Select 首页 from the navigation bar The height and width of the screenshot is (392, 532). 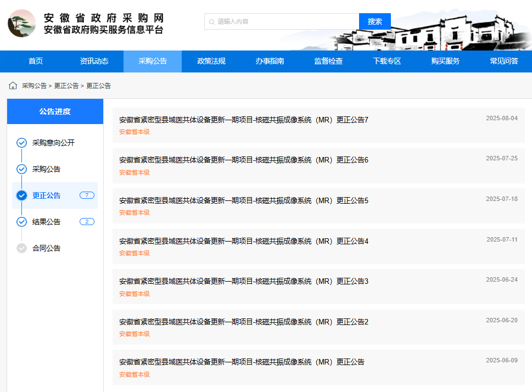(35, 61)
